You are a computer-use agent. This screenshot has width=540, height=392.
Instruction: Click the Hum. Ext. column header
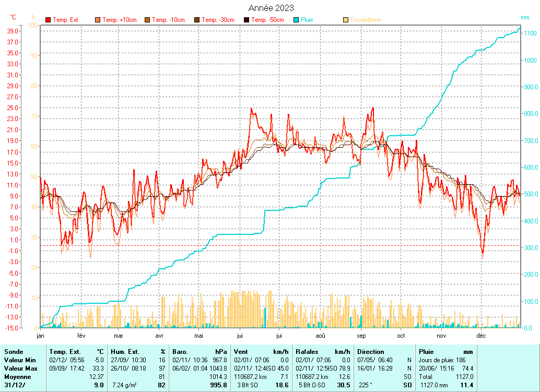click(x=124, y=352)
